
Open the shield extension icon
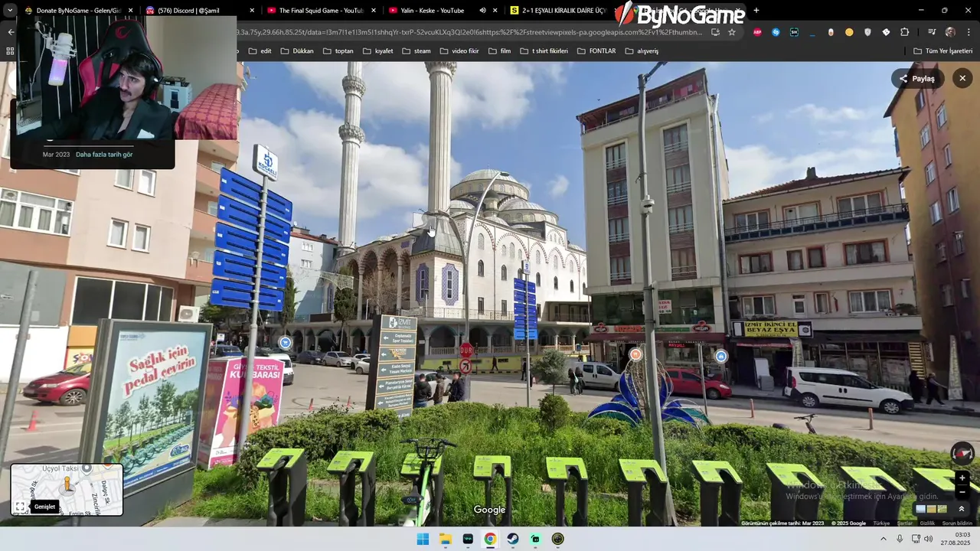(867, 32)
